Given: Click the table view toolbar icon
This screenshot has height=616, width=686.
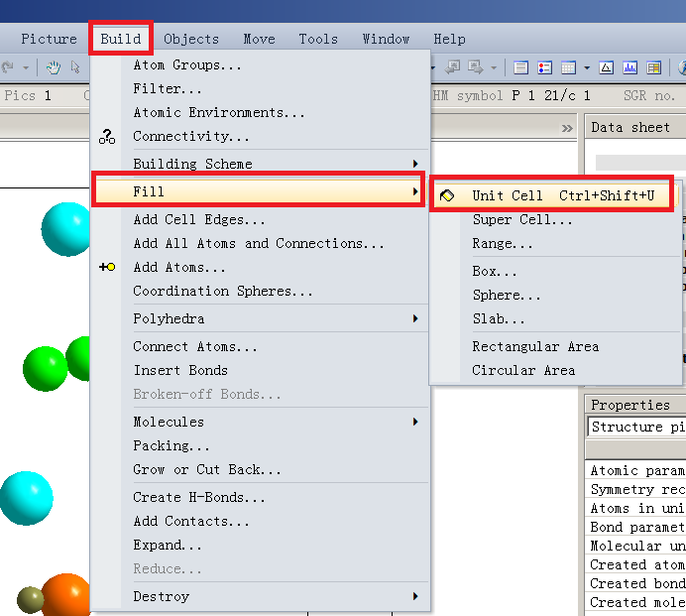Looking at the screenshot, I should [567, 68].
